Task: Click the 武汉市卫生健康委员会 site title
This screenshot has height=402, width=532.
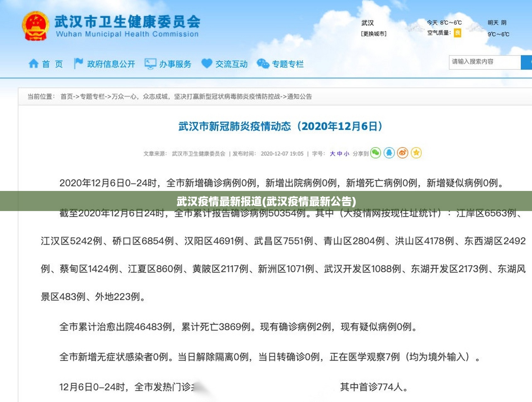Action: click(x=127, y=21)
